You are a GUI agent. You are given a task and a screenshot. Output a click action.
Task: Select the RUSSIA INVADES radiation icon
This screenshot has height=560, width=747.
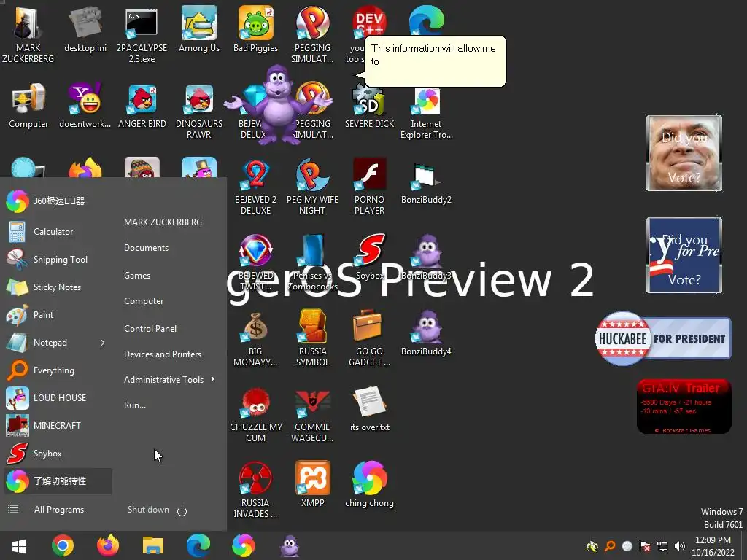255,489
